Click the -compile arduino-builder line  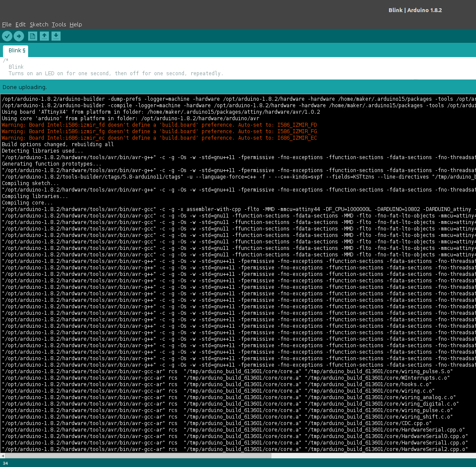point(238,106)
